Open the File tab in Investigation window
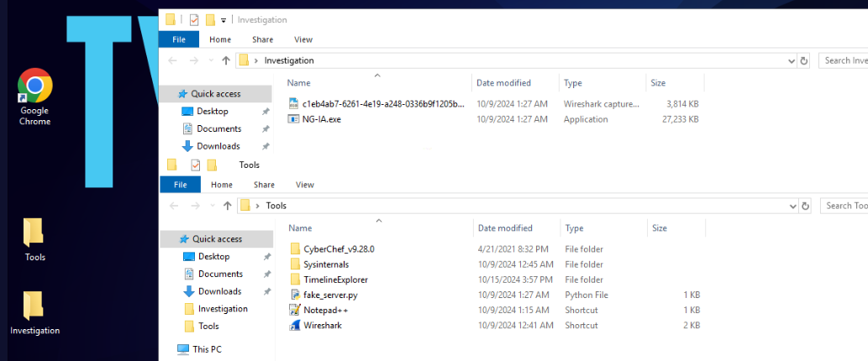 [x=179, y=39]
